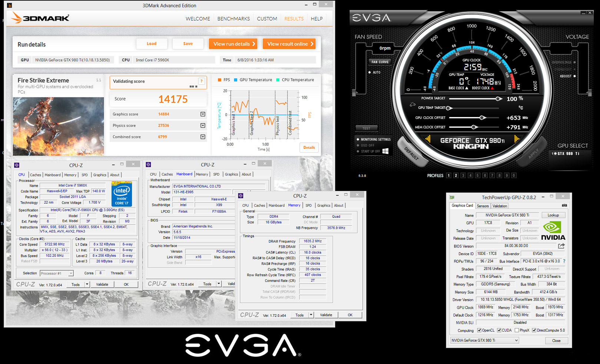Click the NVIDIA logo in GPU-Z
Screen dimensions: 600x364
pyautogui.click(x=553, y=231)
